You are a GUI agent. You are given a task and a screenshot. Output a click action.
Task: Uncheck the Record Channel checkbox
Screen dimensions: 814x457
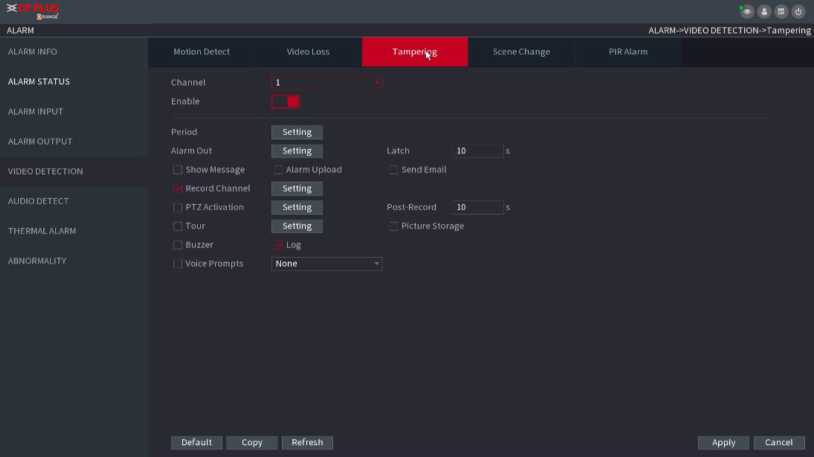pos(178,188)
